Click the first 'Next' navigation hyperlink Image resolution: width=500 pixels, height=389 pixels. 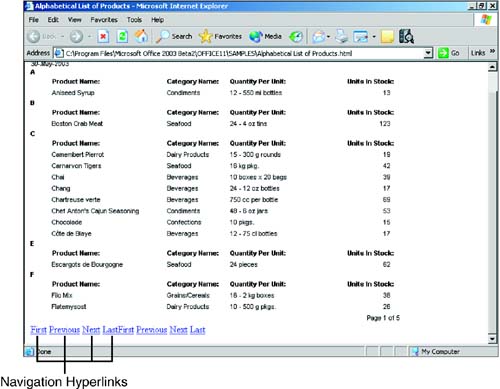[91, 330]
